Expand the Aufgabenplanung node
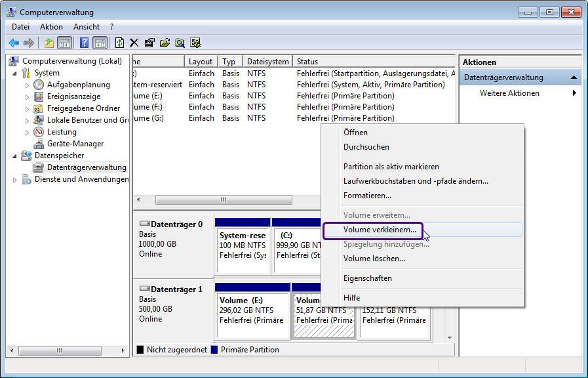The image size is (588, 378). coord(27,85)
